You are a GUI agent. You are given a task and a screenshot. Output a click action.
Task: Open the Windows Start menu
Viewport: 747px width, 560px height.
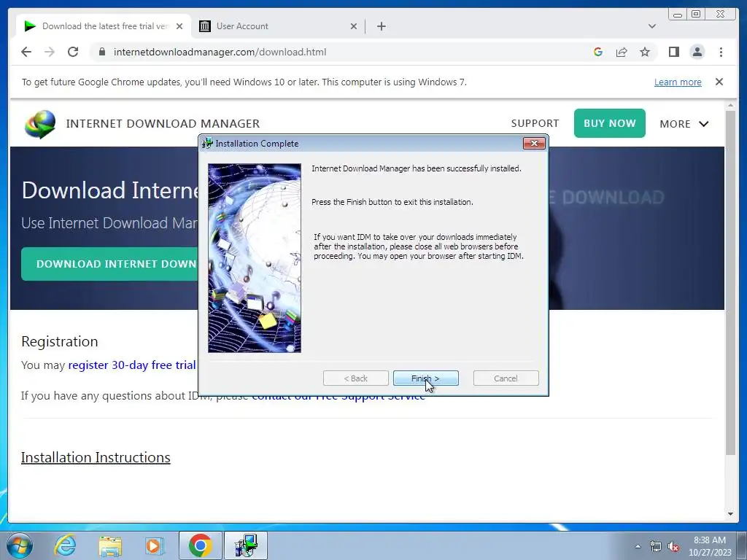click(x=20, y=545)
